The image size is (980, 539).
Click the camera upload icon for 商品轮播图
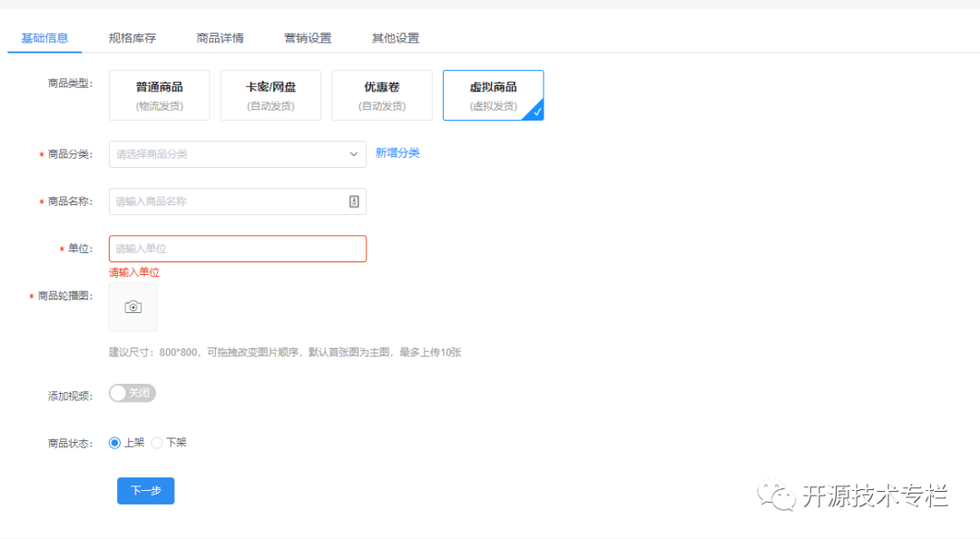click(132, 307)
